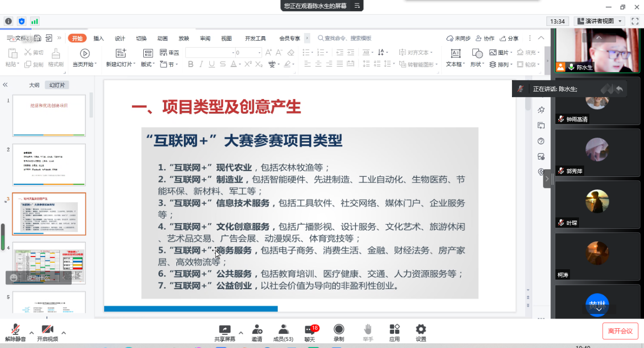Click the 邀请 invite icon
Image resolution: width=644 pixels, height=348 pixels.
pos(257,332)
